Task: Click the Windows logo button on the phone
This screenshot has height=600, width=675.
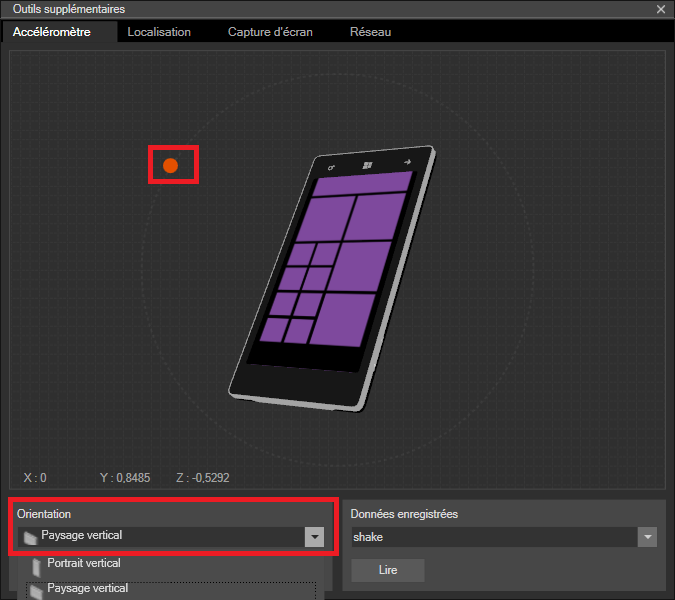Action: click(x=368, y=164)
